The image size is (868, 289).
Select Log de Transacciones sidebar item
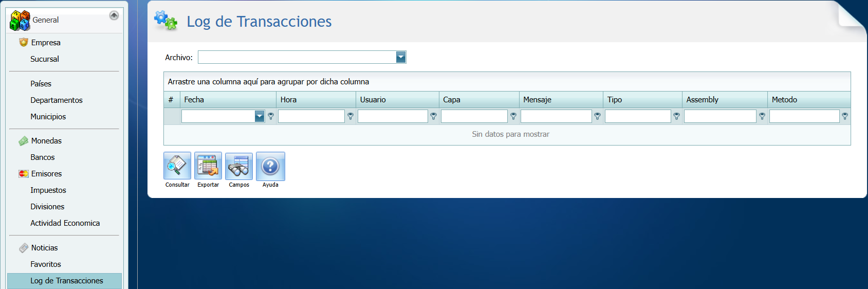65,281
